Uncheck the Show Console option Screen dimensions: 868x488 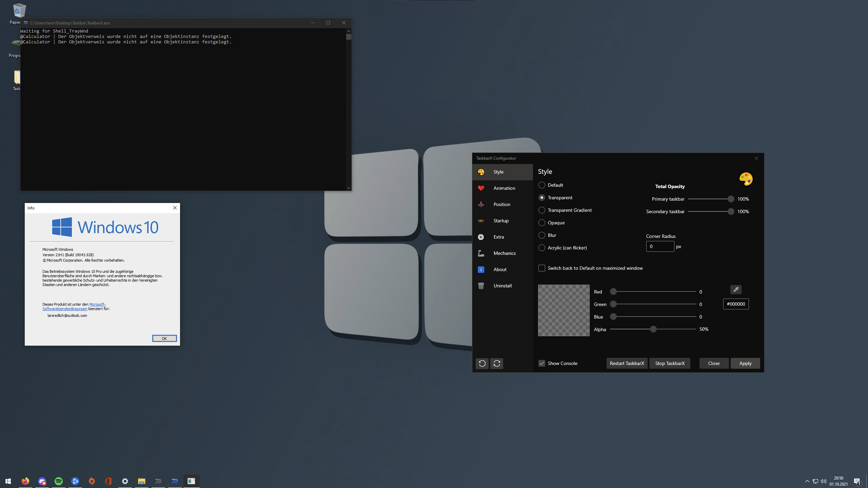pyautogui.click(x=541, y=363)
